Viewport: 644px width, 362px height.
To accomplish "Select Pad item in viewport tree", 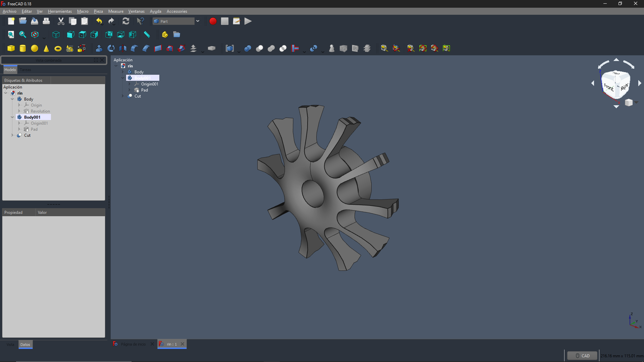I will point(144,90).
